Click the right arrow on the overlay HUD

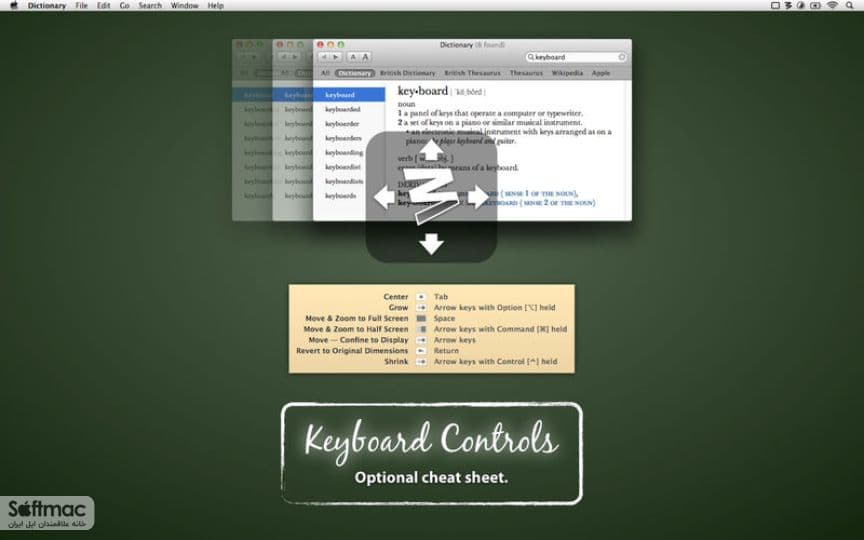pos(478,197)
